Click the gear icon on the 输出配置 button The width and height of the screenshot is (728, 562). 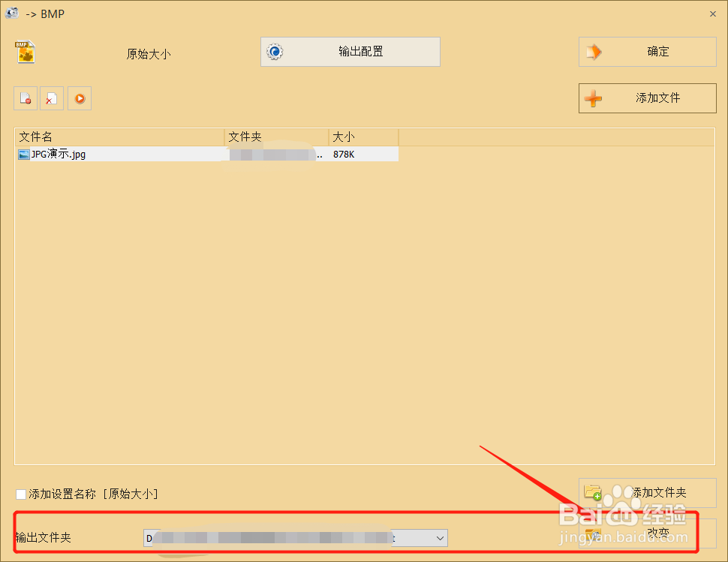point(274,52)
